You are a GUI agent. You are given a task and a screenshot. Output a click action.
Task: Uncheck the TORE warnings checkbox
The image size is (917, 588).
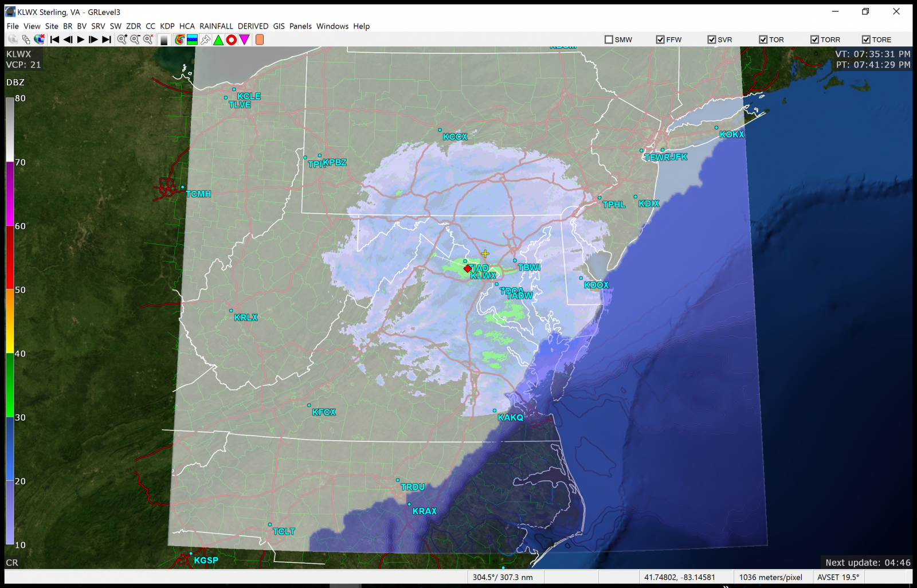pyautogui.click(x=866, y=40)
